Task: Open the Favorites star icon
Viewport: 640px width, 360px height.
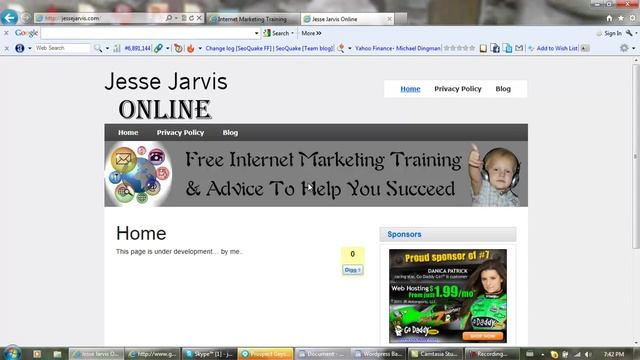Action: 621,18
